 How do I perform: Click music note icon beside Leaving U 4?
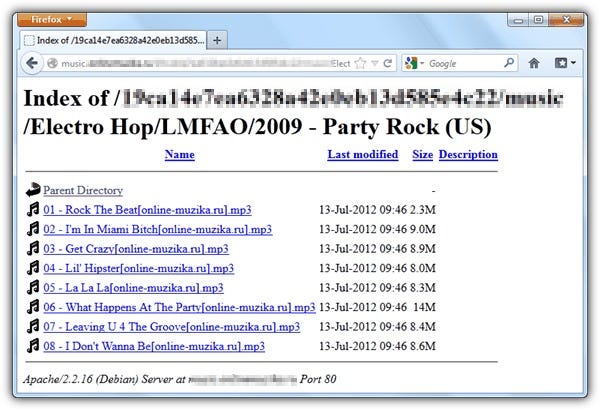pos(33,326)
